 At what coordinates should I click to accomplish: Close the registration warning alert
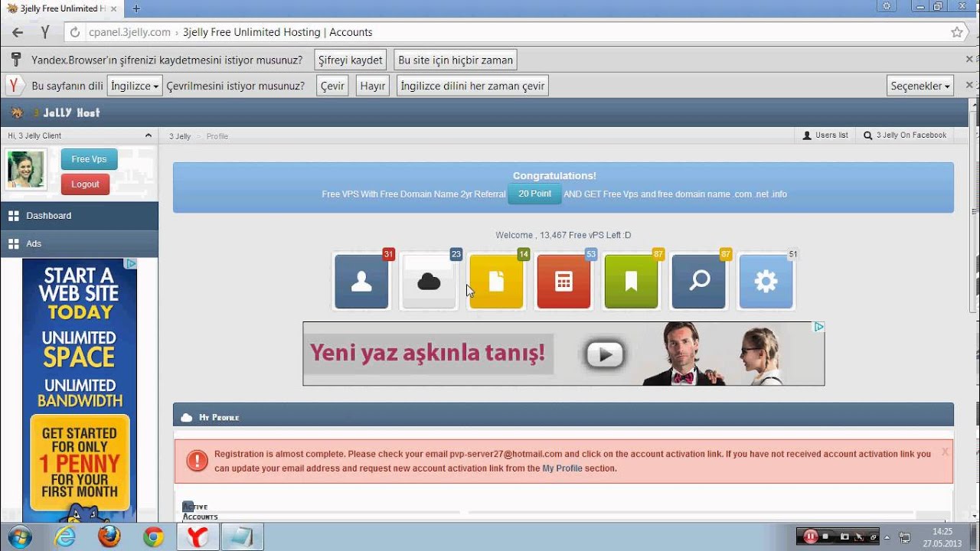coord(945,452)
